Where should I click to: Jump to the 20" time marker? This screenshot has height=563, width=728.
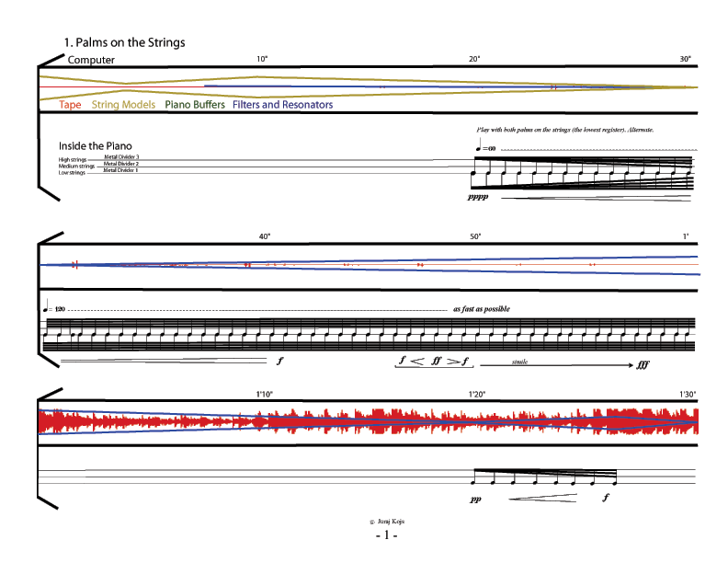(474, 60)
